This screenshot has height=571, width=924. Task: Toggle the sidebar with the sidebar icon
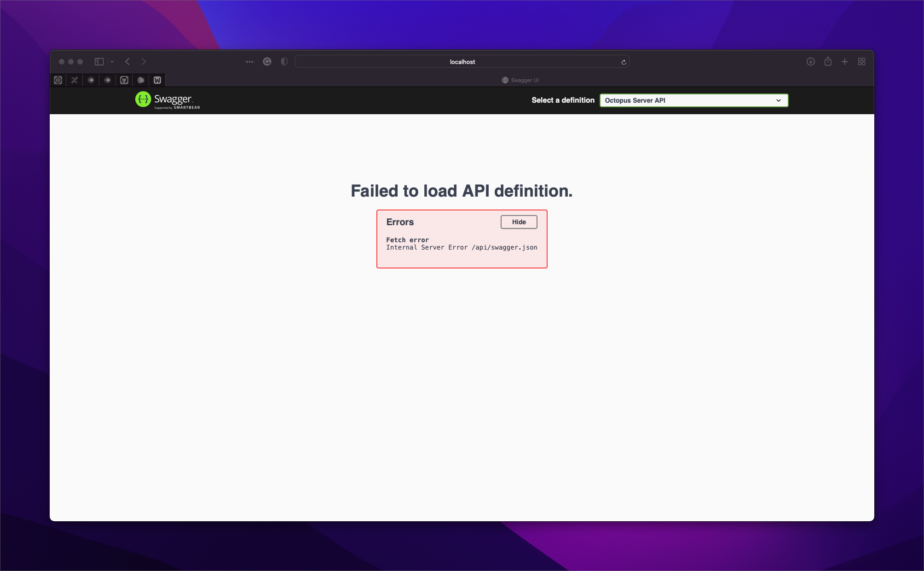tap(98, 61)
